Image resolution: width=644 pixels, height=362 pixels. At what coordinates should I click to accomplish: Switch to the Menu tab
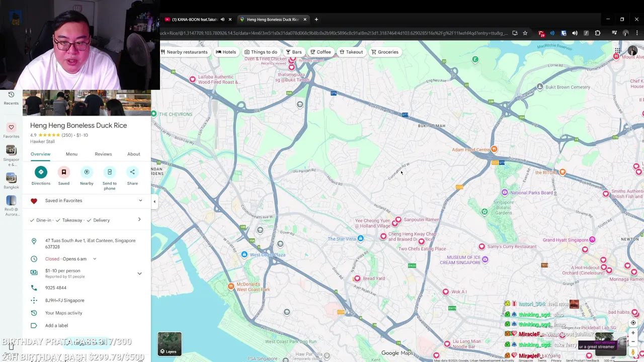coord(71,154)
